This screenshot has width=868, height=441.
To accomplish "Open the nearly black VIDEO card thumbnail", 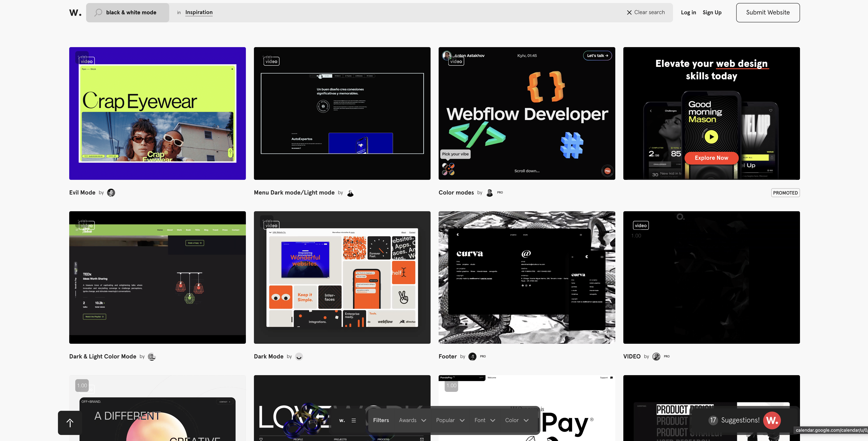I will pos(711,277).
